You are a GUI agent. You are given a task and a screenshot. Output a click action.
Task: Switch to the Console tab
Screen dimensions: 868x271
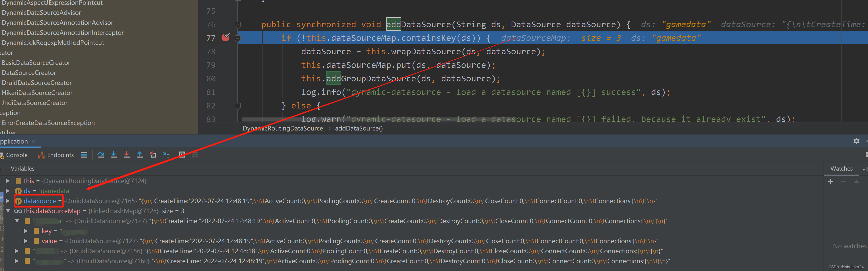tap(16, 155)
